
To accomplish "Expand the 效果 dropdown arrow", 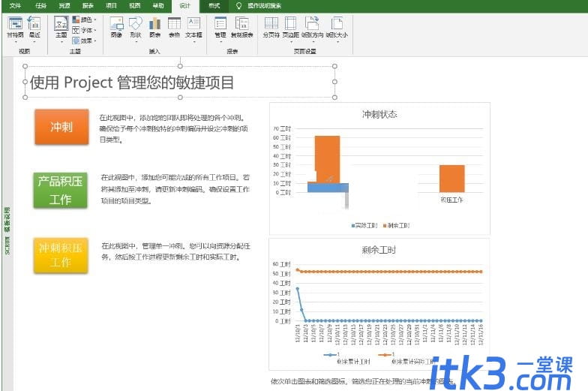I will point(94,41).
